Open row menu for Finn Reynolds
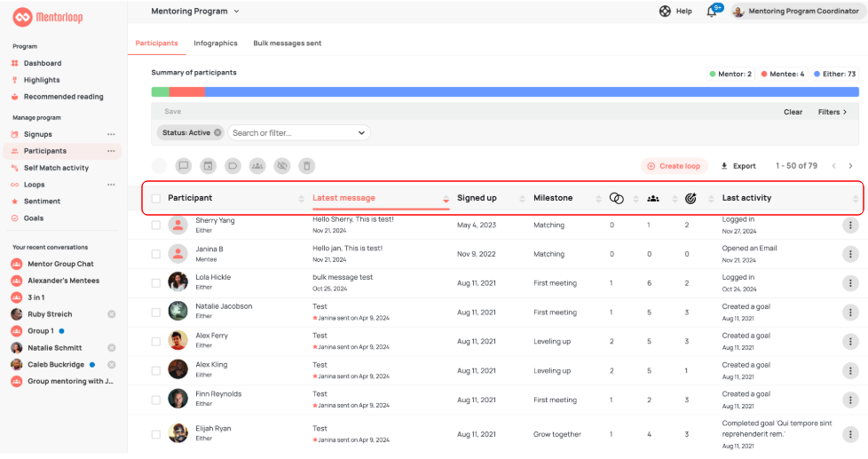Image resolution: width=868 pixels, height=459 pixels. tap(850, 400)
